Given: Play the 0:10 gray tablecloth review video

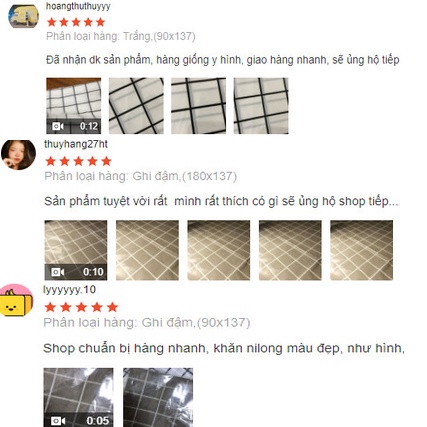Looking at the screenshot, I should (76, 250).
